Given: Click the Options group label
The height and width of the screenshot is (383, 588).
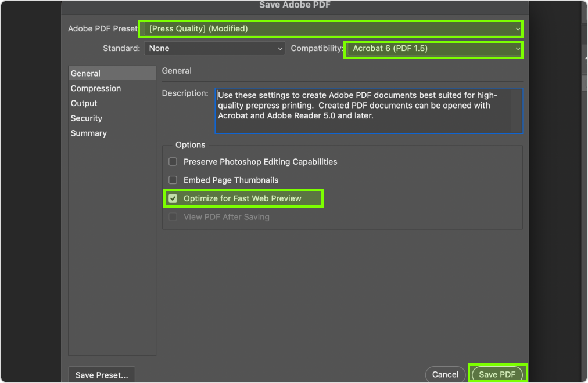Looking at the screenshot, I should 191,145.
